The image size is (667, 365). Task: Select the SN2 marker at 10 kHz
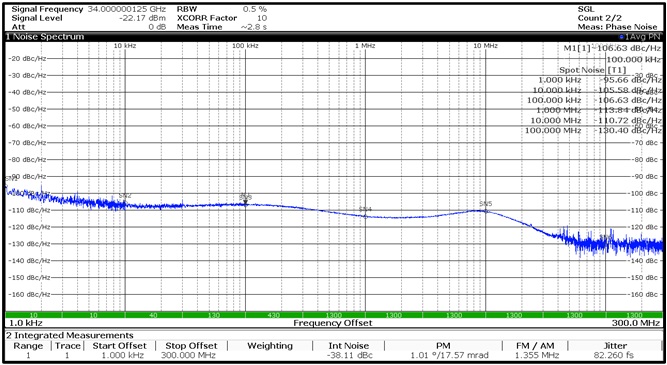(x=125, y=196)
